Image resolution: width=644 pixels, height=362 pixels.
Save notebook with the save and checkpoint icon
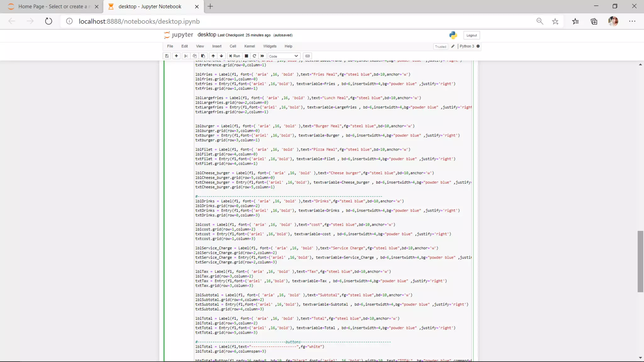(167, 56)
